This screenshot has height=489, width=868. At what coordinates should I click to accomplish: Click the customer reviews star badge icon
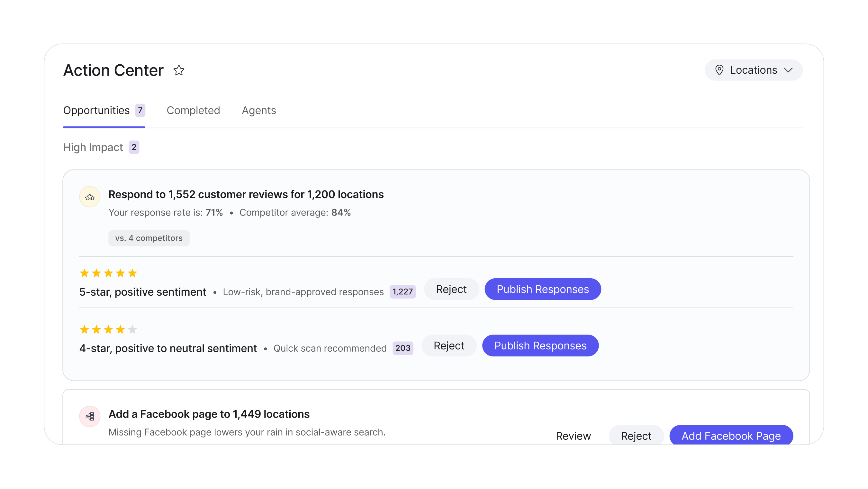[x=90, y=197]
